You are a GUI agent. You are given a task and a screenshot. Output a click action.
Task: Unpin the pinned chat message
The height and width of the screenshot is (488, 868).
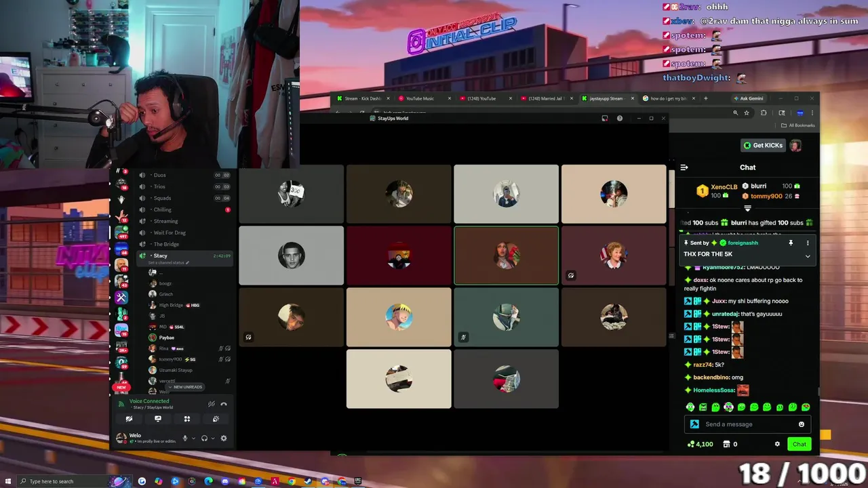[x=791, y=243]
